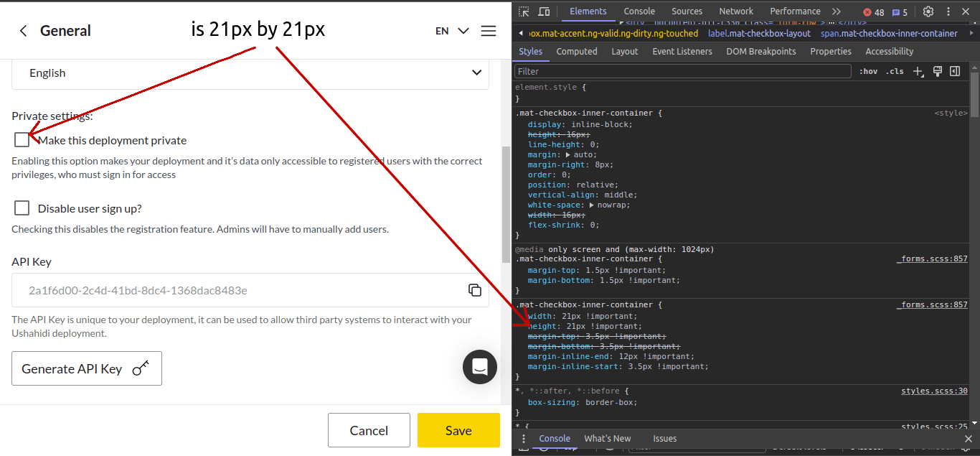The height and width of the screenshot is (456, 980).
Task: Open DevTools settings gear
Action: 928,11
